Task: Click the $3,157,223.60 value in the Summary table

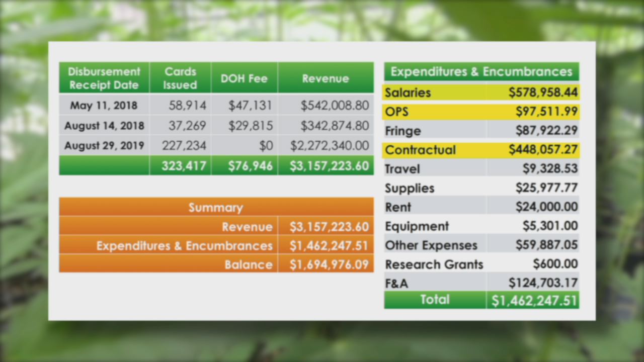Action: point(329,227)
